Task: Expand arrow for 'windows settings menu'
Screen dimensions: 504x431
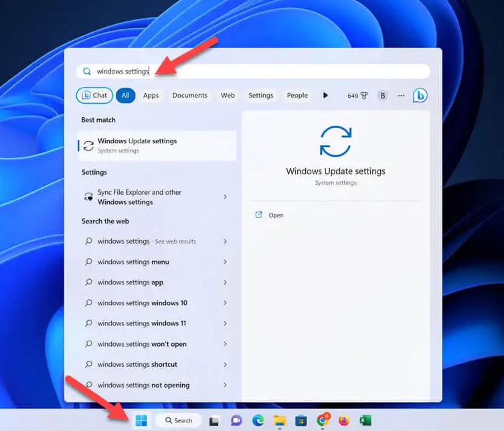Action: (225, 262)
